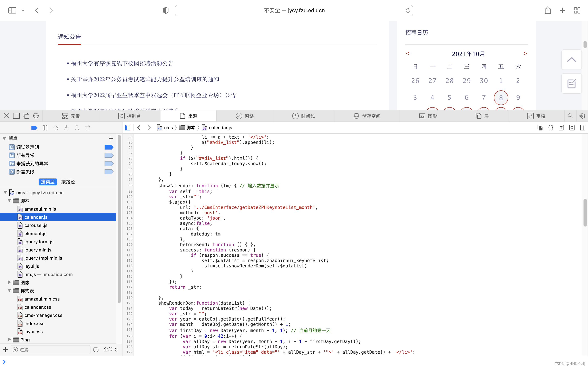Open Web Inspector settings gear
Image resolution: width=588 pixels, height=368 pixels.
[x=582, y=116]
